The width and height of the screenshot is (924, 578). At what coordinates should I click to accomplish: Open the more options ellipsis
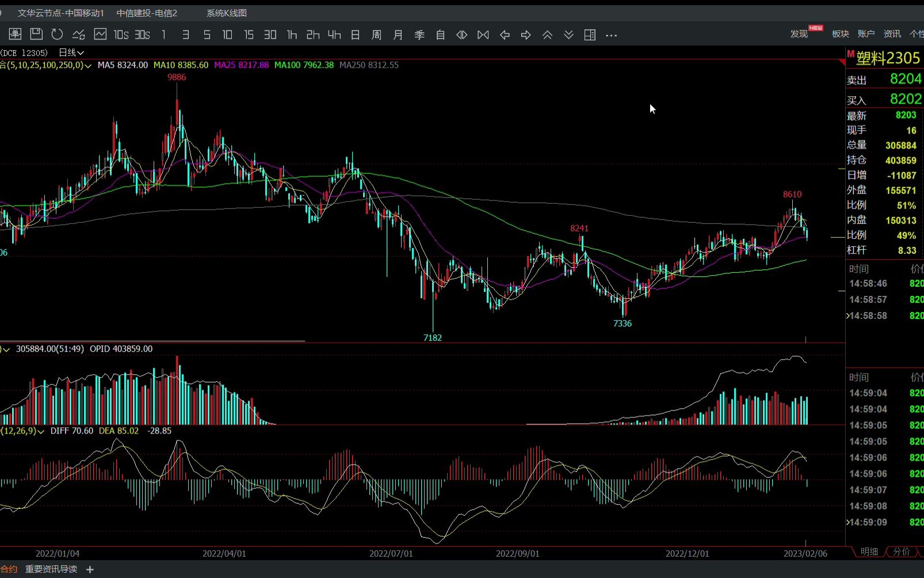tap(611, 35)
